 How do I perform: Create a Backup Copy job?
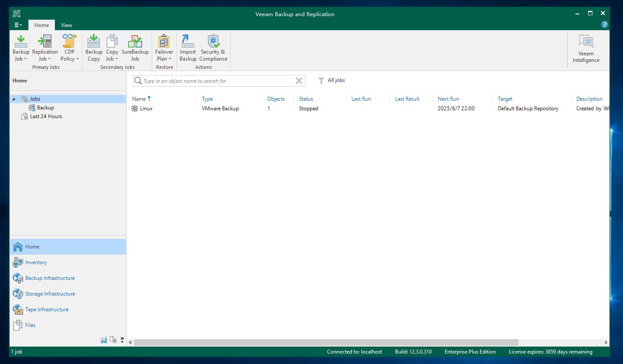(x=94, y=48)
